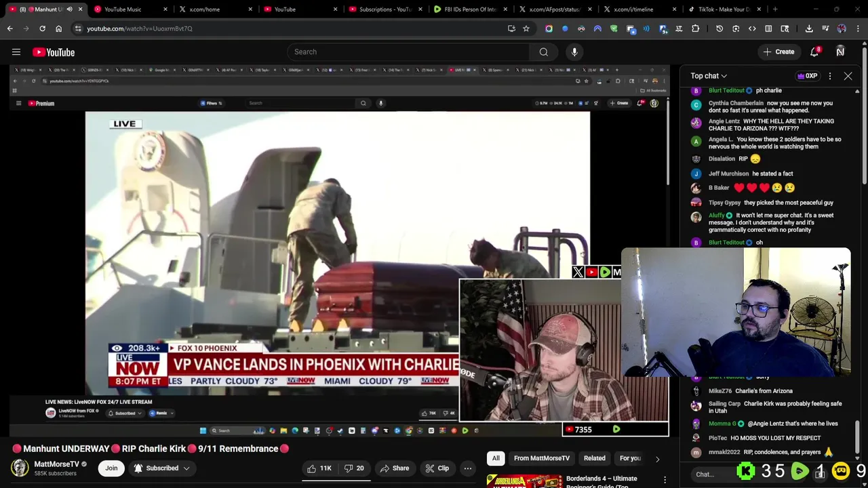868x488 pixels.
Task: Reload the current page
Action: pyautogui.click(x=42, y=28)
